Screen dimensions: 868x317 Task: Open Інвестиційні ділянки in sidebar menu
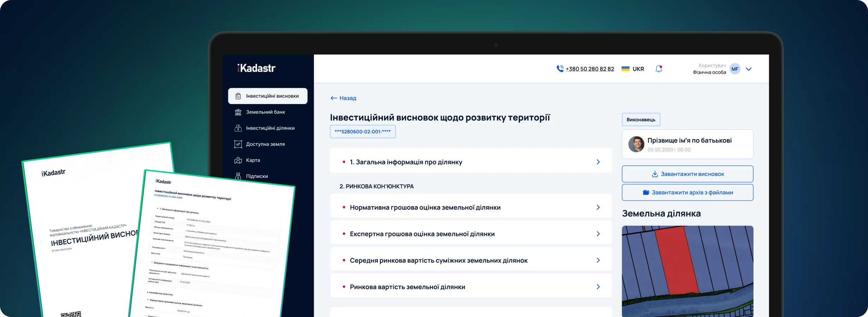click(270, 128)
